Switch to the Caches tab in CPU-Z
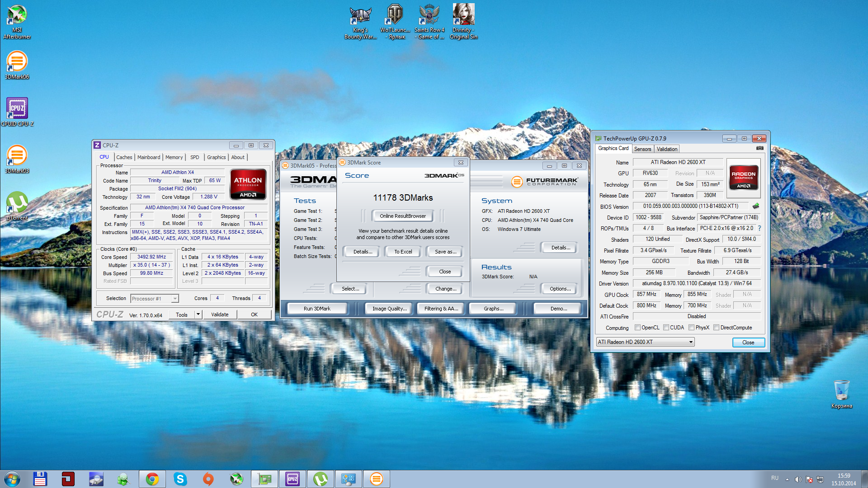 click(124, 157)
